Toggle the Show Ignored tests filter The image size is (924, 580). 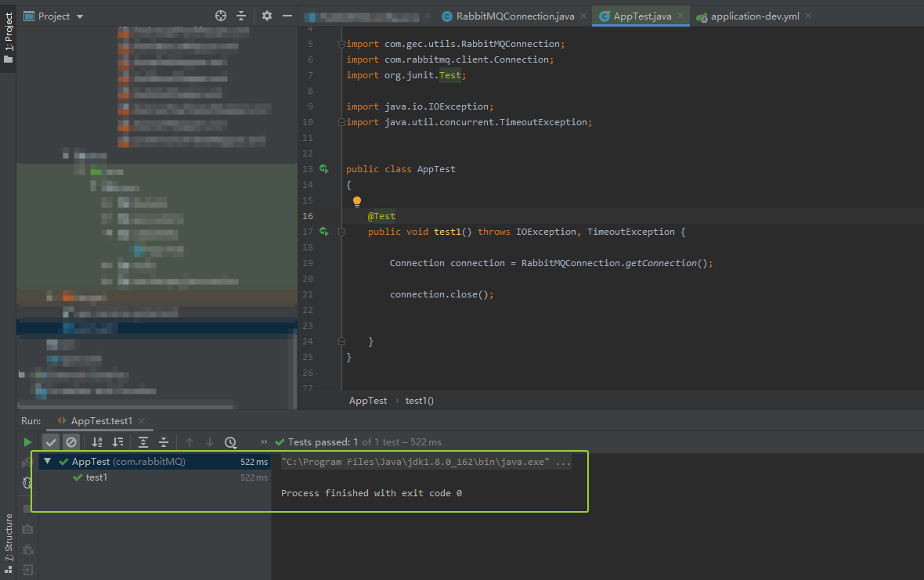pos(71,442)
